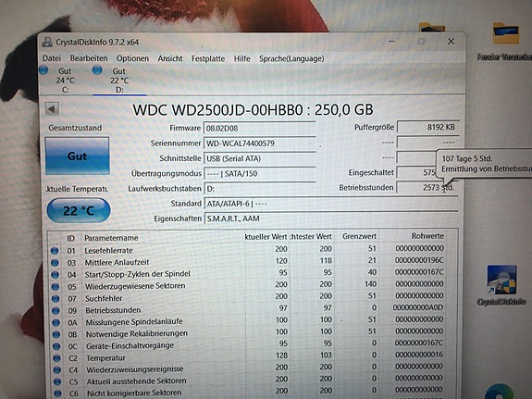Open the Datei menu
This screenshot has height=399, width=532.
52,58
